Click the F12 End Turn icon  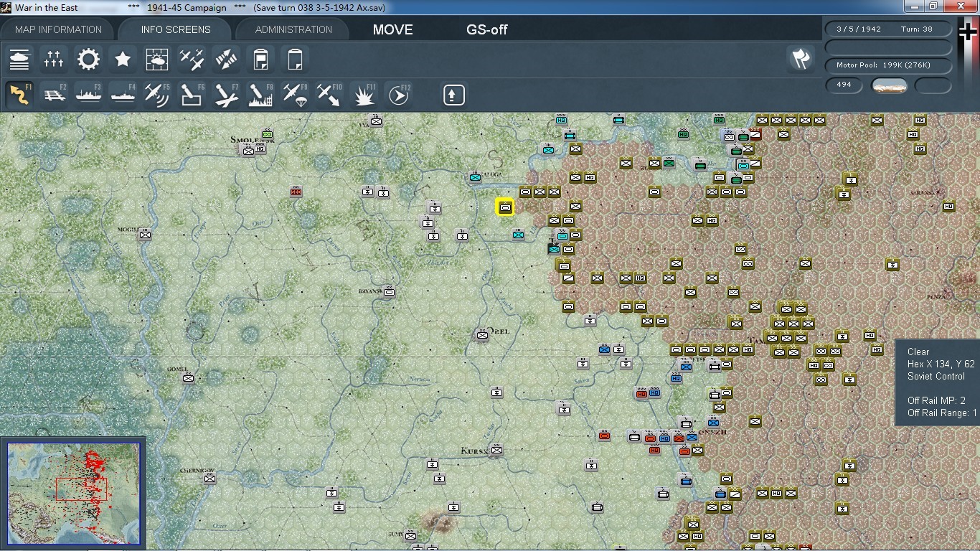point(400,95)
